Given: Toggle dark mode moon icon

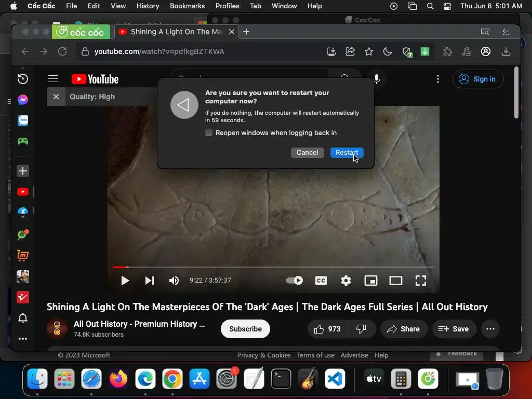Looking at the screenshot, I should (388, 51).
